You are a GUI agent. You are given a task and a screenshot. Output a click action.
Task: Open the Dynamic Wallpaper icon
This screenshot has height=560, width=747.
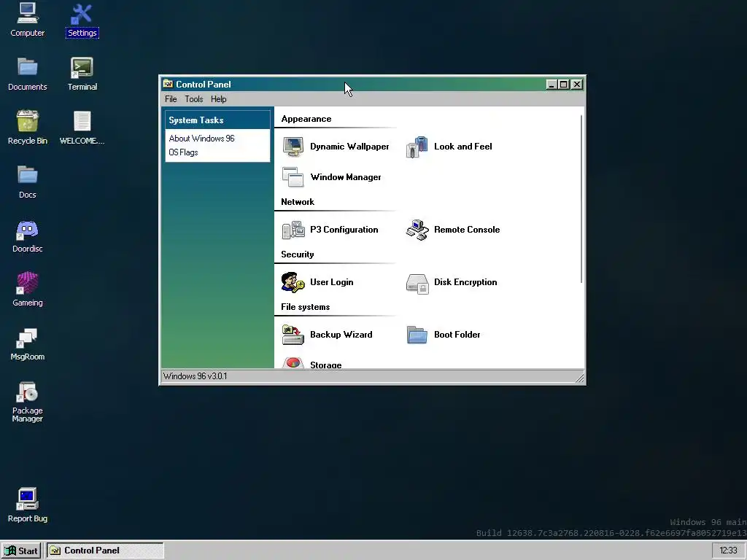point(293,147)
